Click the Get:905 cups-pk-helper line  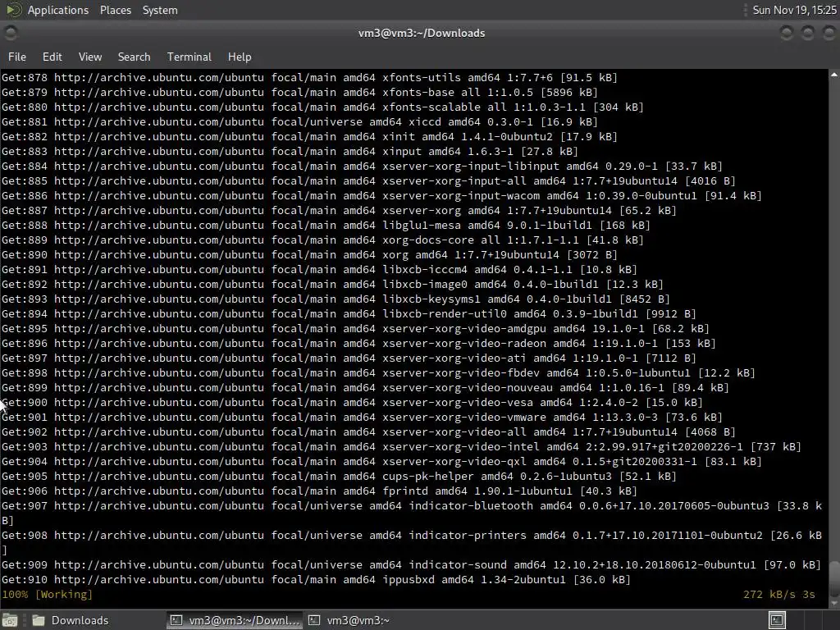[x=339, y=477]
